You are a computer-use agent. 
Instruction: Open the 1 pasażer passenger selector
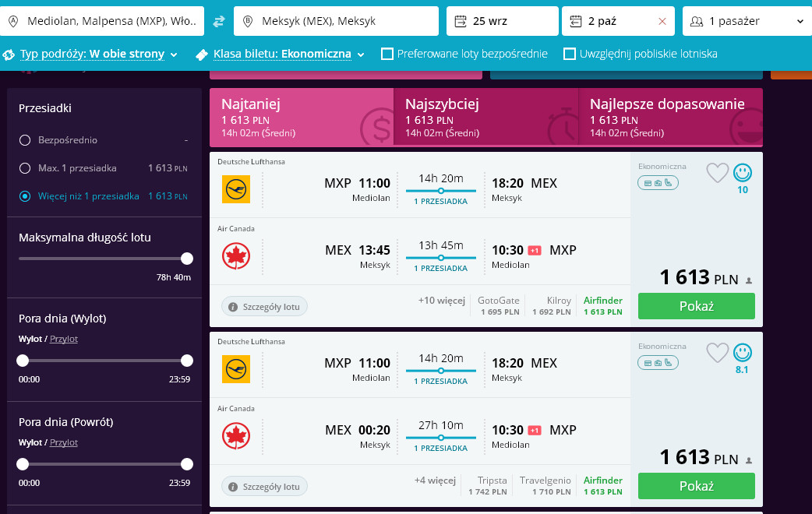point(747,21)
